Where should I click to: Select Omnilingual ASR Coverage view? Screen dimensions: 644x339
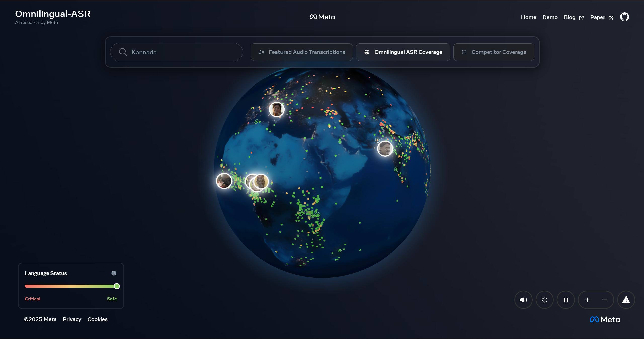(x=403, y=52)
